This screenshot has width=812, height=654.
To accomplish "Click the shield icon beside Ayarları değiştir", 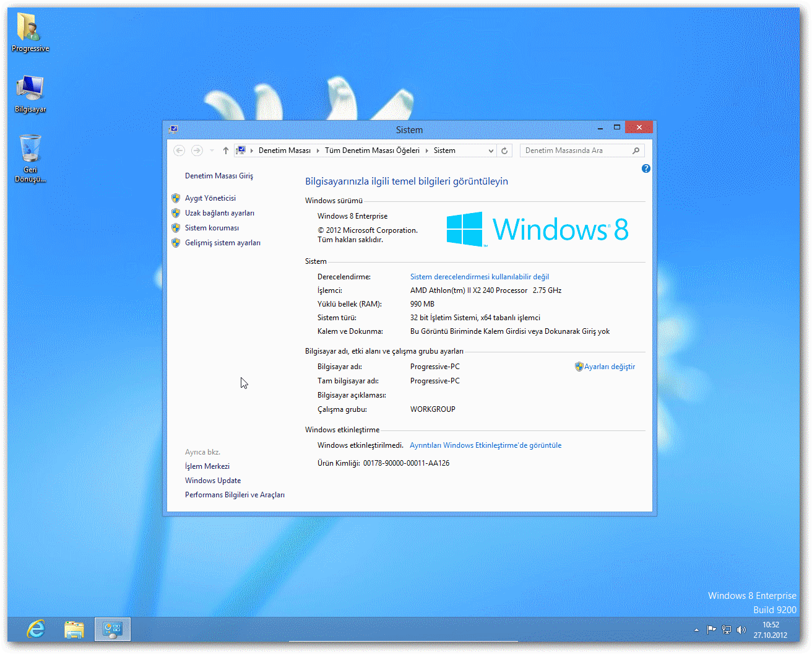I will click(579, 367).
